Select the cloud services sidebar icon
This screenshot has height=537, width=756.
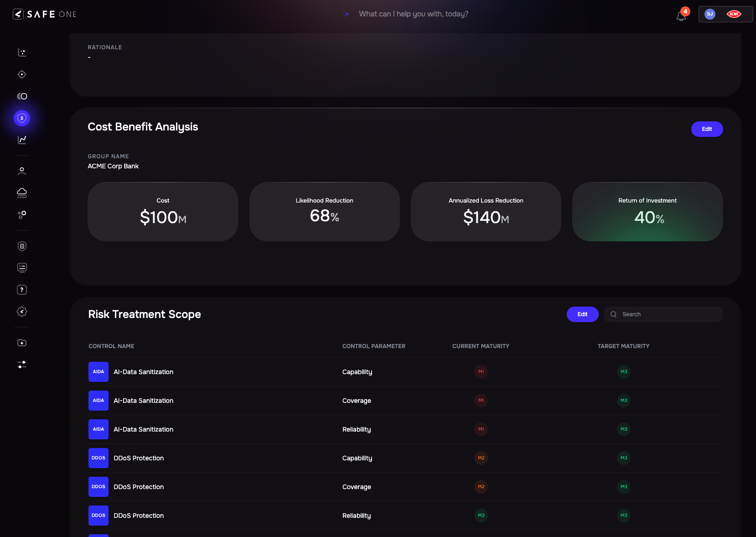tap(21, 193)
